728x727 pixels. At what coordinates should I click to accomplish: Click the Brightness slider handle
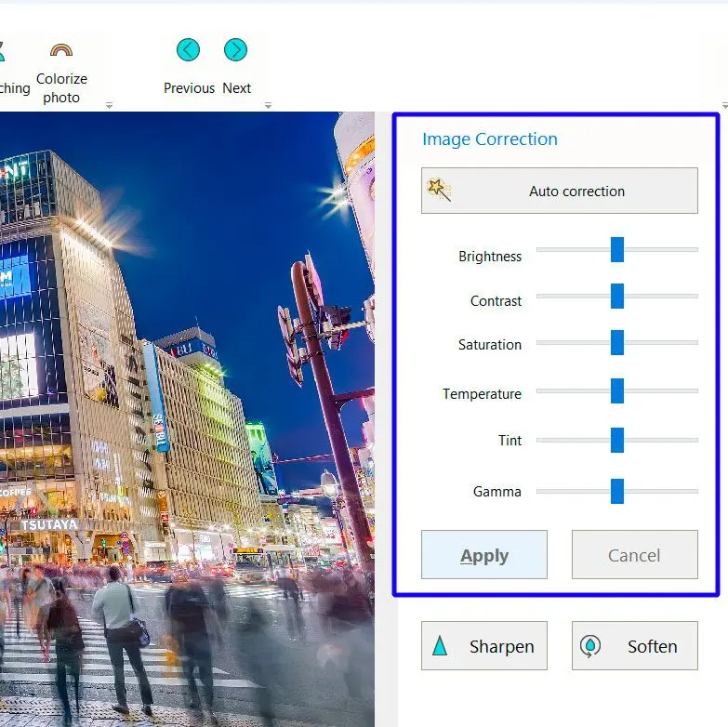(x=616, y=249)
